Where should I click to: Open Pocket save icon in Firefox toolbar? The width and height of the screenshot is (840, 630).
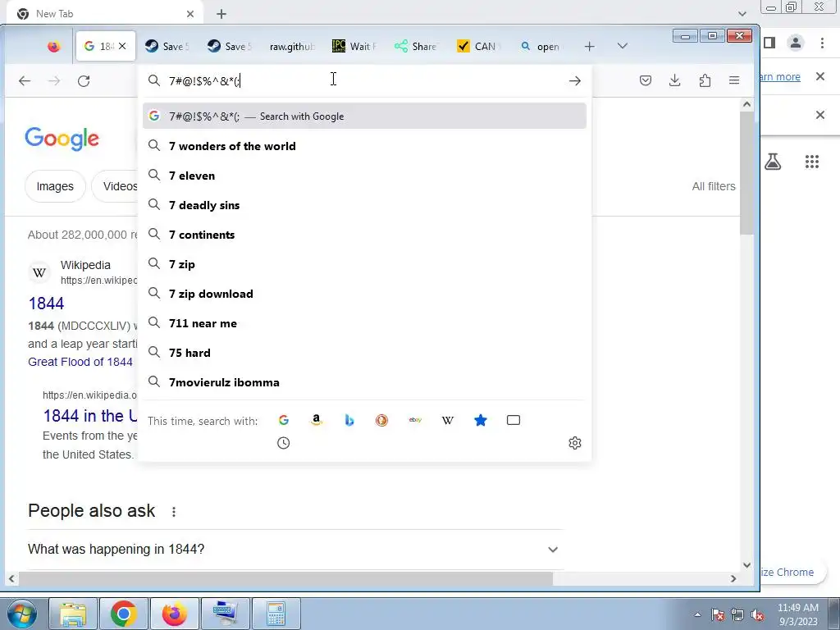(646, 81)
